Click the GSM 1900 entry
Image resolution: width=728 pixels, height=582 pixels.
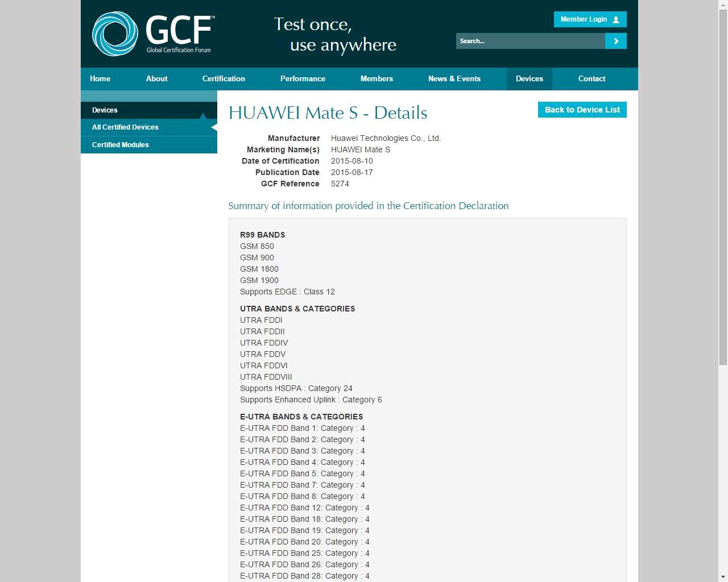[259, 280]
